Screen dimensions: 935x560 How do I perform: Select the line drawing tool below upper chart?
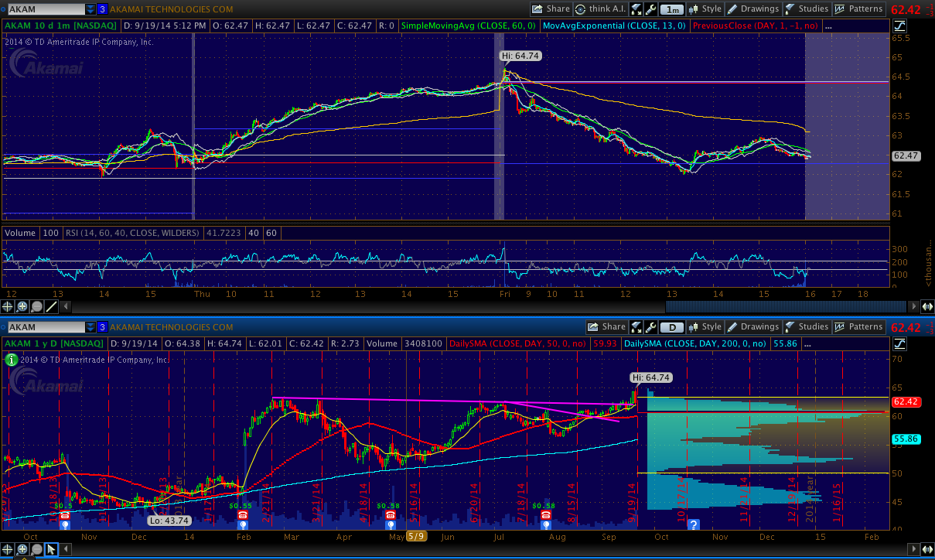tap(51, 306)
